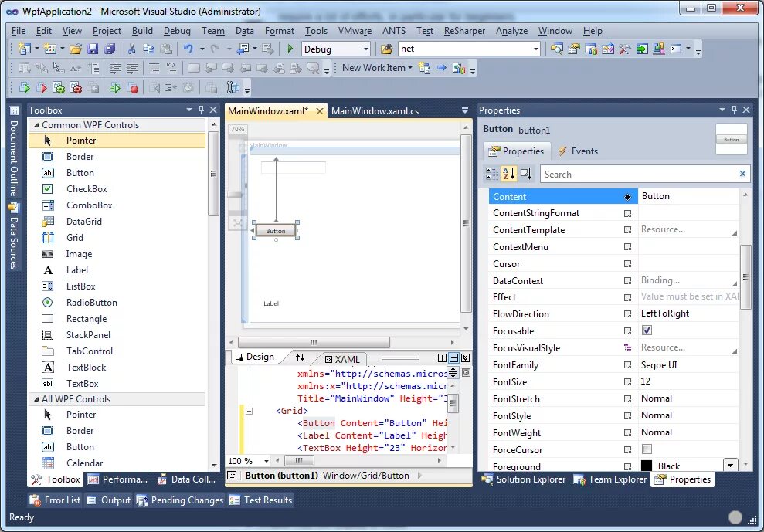The image size is (764, 532).
Task: Select the DataGrid control in the Toolbox
Action: (x=83, y=221)
